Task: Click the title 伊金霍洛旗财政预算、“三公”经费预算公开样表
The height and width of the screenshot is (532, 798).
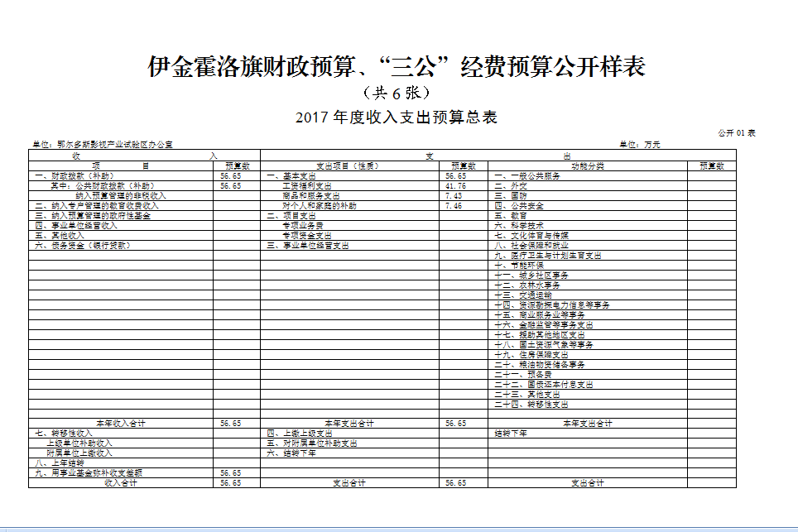Action: click(397, 66)
